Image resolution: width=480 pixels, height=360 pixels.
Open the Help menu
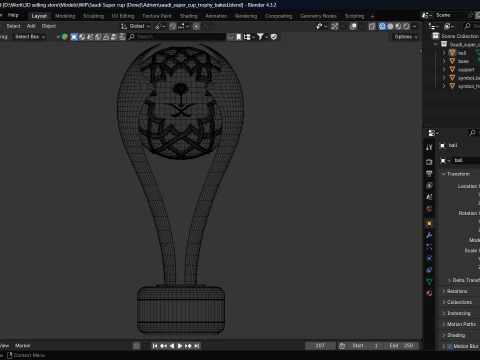(13, 15)
